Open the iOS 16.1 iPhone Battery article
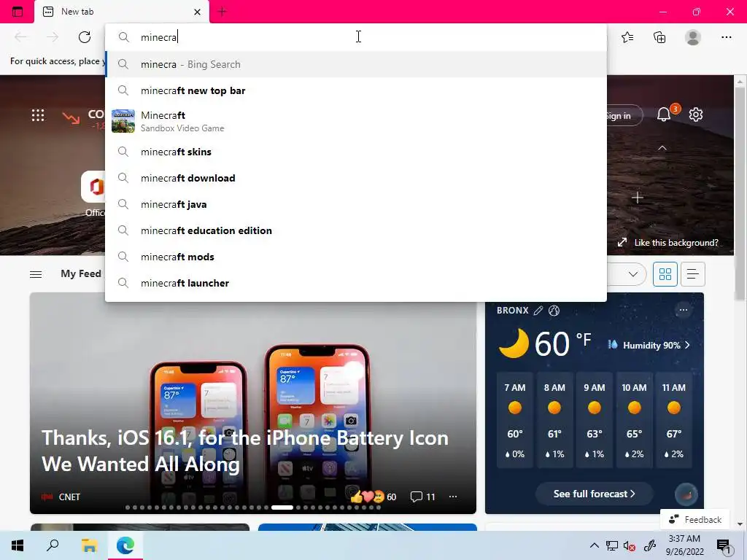Image resolution: width=747 pixels, height=560 pixels. click(245, 451)
